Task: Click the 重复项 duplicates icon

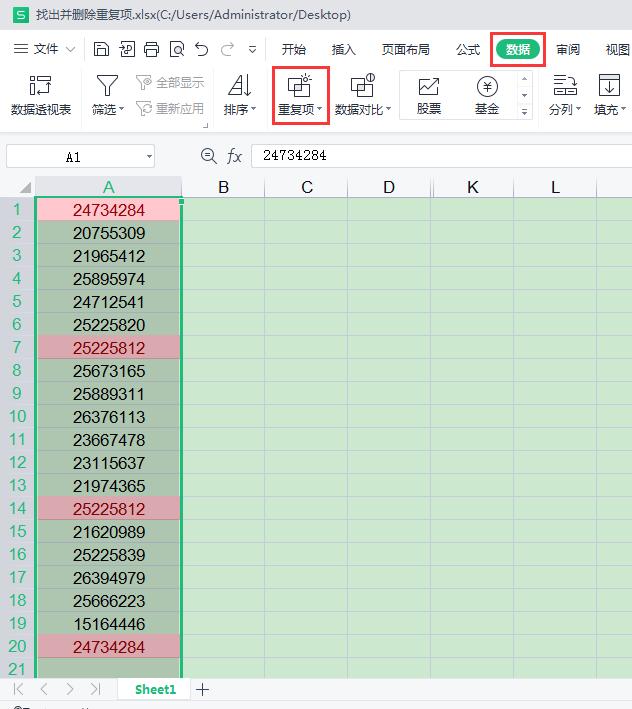Action: tap(299, 85)
